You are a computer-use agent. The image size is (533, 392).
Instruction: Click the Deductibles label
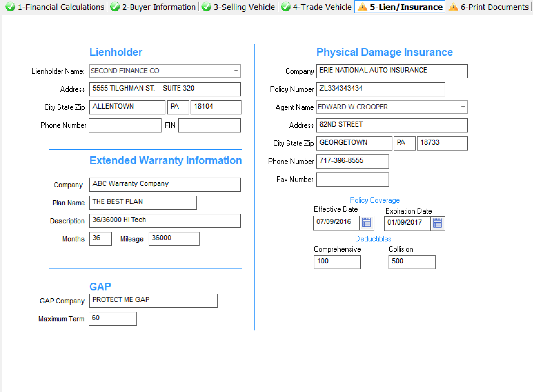pyautogui.click(x=373, y=239)
